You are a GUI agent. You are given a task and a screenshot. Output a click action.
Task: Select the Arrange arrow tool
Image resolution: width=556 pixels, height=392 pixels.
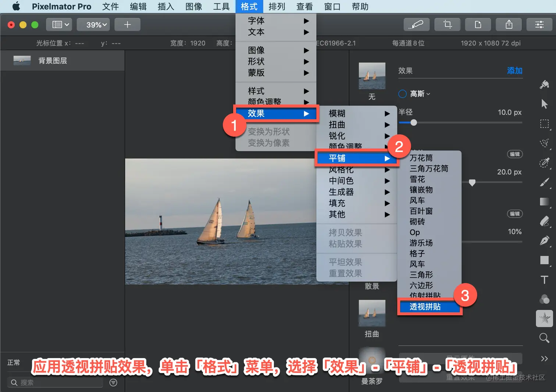[x=544, y=104]
